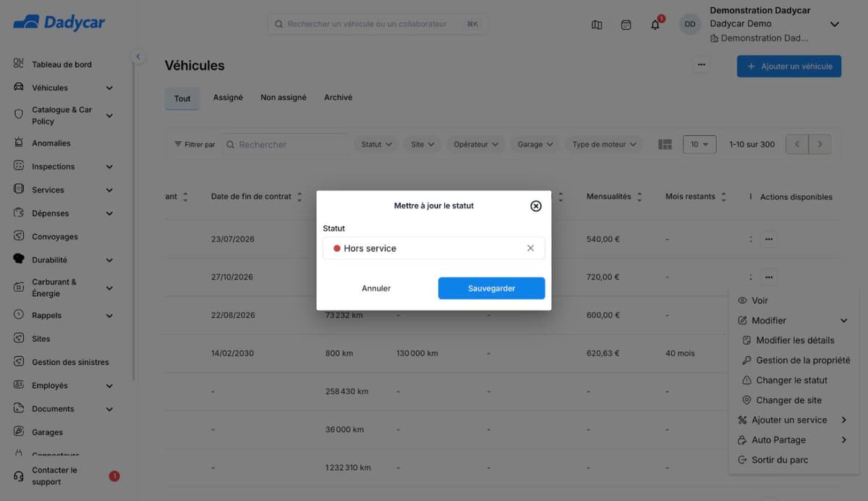Screen dimensions: 868x501
Task: Open the notifications bell
Action: 655,25
